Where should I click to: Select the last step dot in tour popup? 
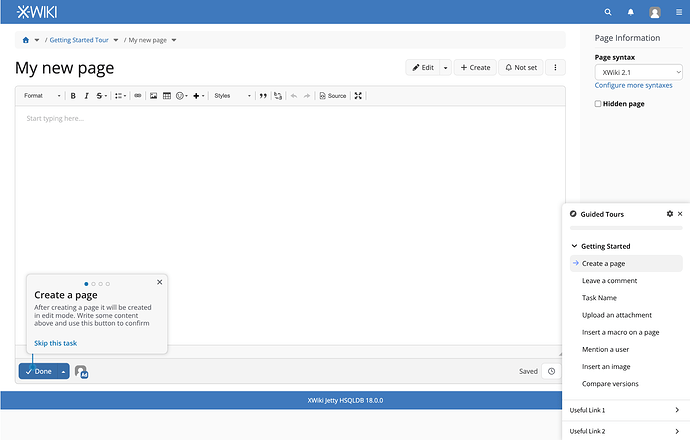pos(108,284)
